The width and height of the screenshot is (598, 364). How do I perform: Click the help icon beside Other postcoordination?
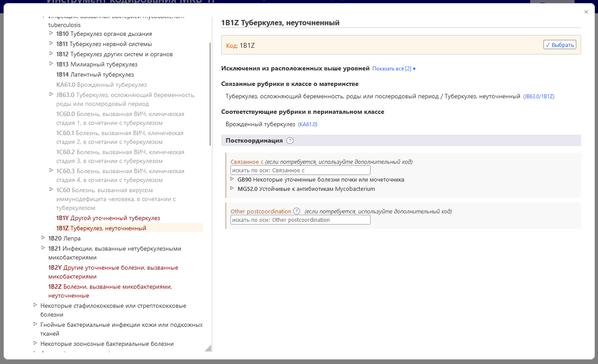coord(297,211)
